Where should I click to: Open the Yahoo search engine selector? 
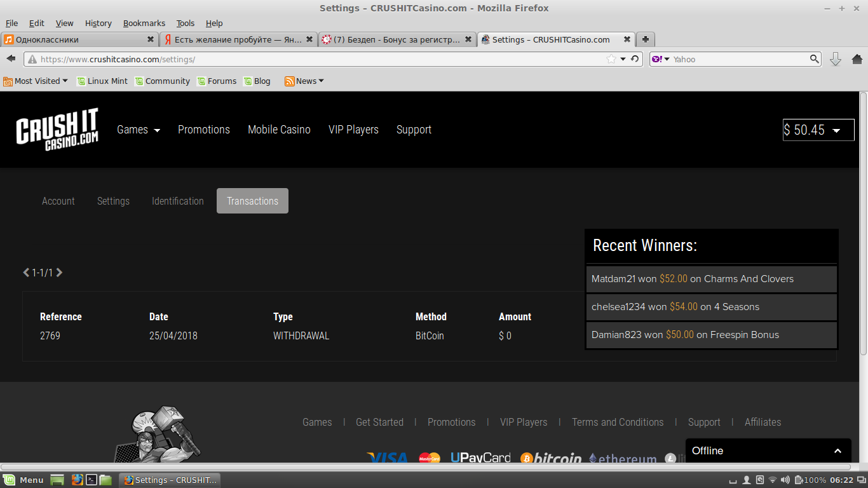pos(660,59)
